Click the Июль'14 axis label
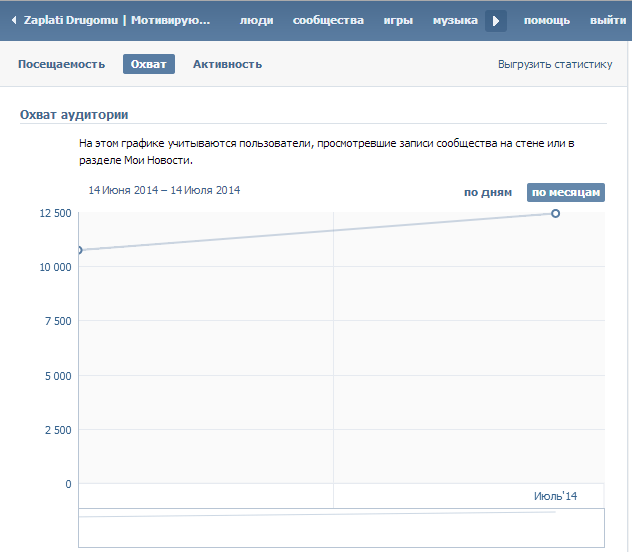 tap(555, 496)
